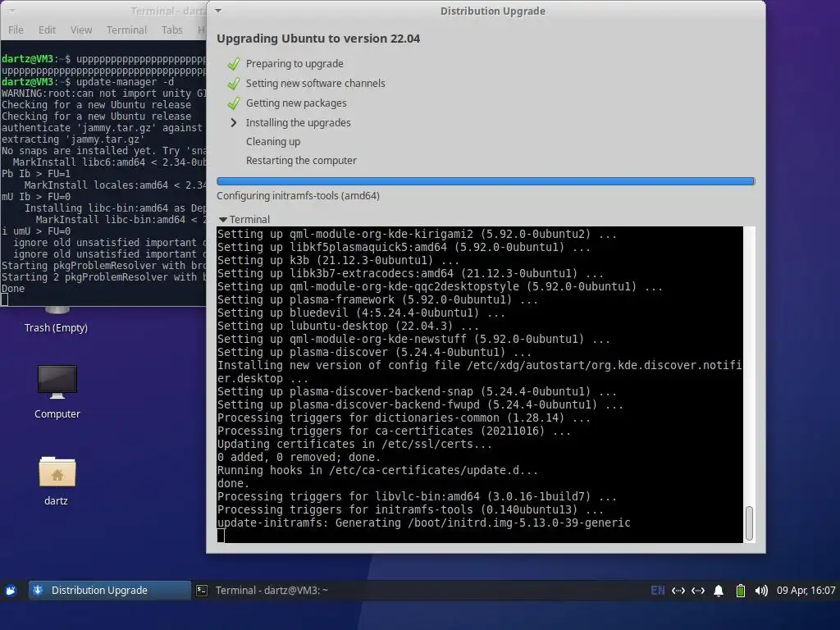This screenshot has width=840, height=630.
Task: Collapse the Terminal expander in upgrade dialog
Action: (223, 220)
